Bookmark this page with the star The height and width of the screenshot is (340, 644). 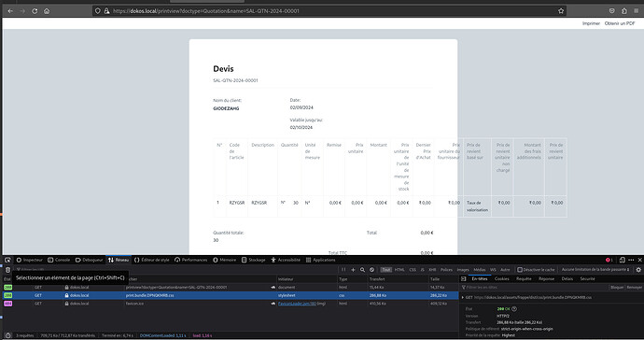tap(561, 11)
